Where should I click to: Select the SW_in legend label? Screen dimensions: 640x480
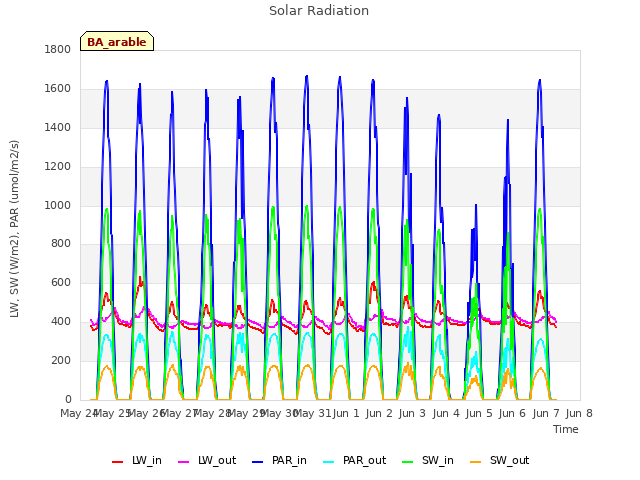click(x=438, y=460)
